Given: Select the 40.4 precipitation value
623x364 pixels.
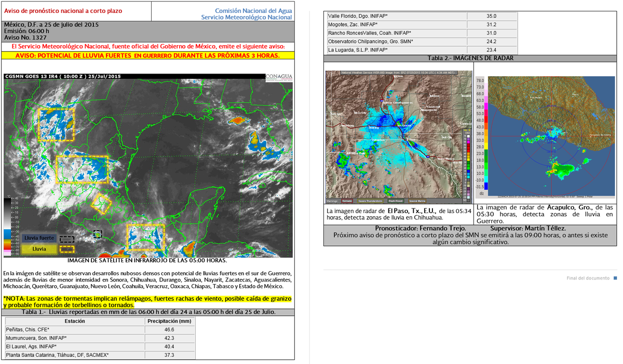Looking at the screenshot, I should 169,346.
